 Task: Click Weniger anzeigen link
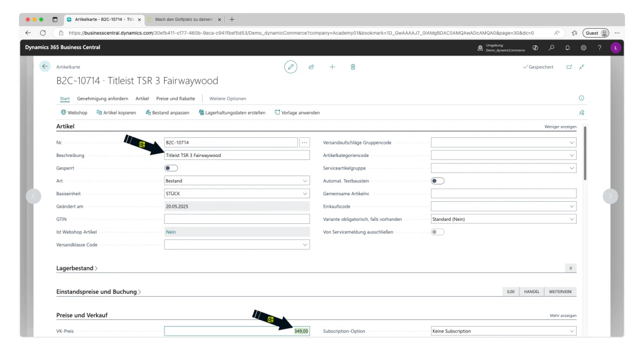click(560, 127)
